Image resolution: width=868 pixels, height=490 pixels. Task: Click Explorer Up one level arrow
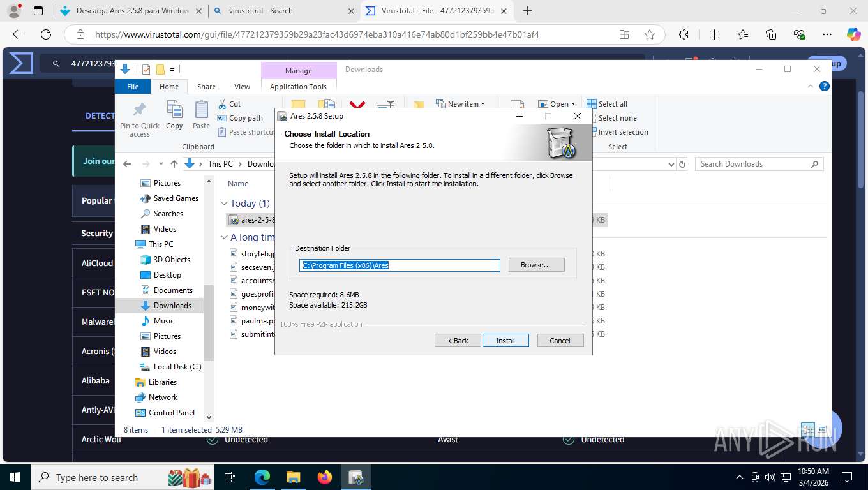(x=174, y=164)
